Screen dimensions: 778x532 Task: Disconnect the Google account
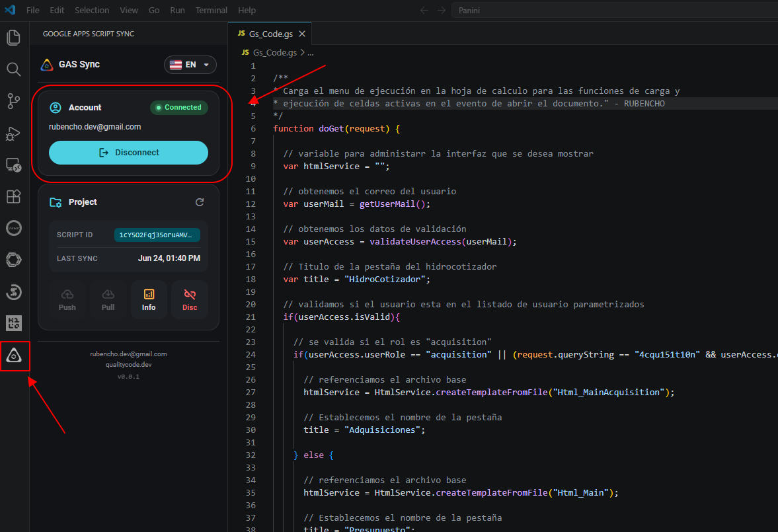[x=128, y=153]
